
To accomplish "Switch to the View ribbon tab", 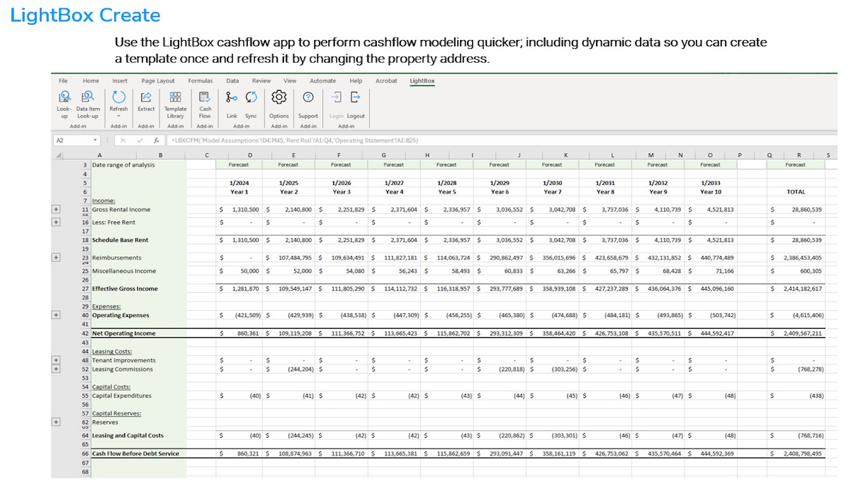I will (290, 81).
